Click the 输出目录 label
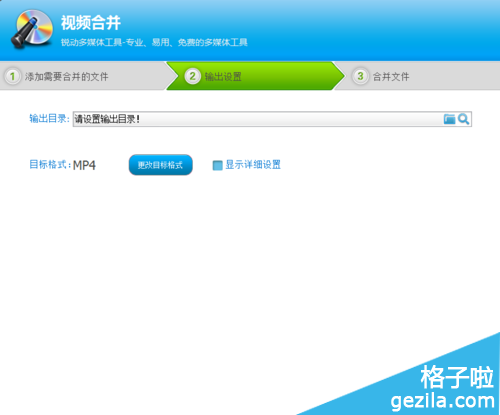 pos(49,119)
